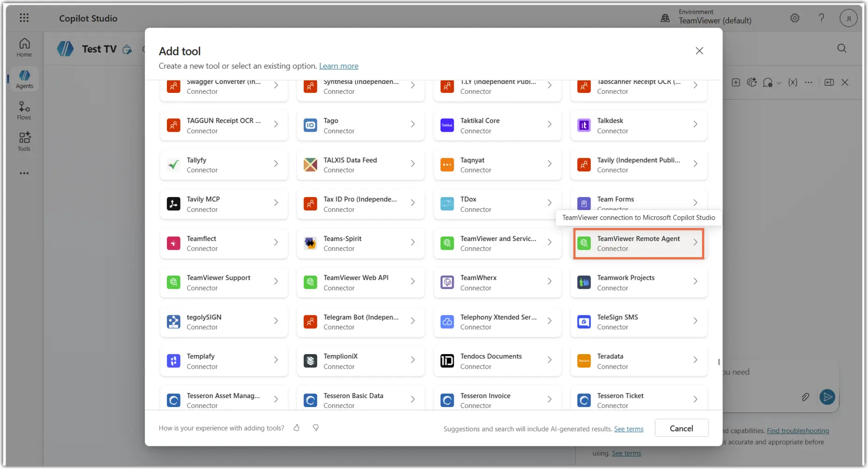The image size is (868, 469).
Task: Click the Telephony Xtended cloud icon
Action: point(447,322)
